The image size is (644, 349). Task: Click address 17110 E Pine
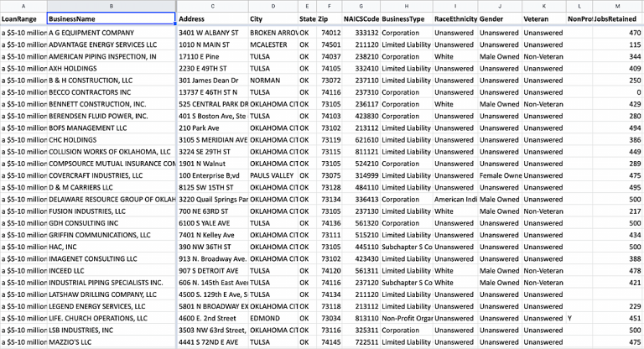[212, 56]
